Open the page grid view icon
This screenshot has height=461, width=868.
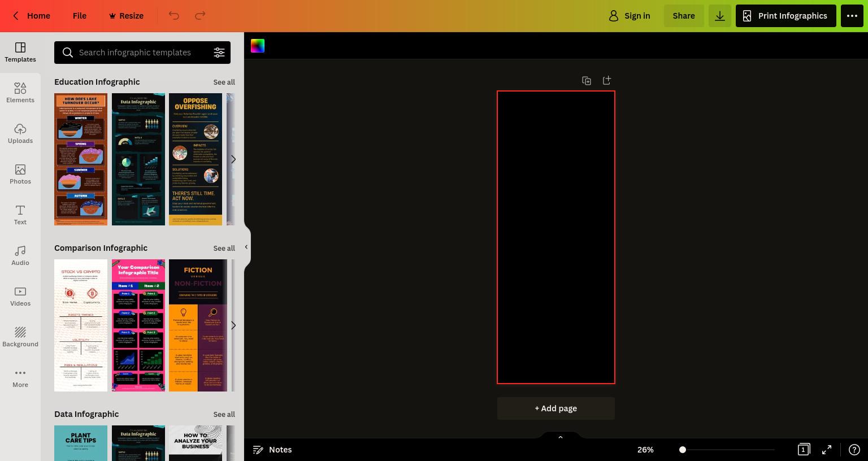tap(803, 450)
